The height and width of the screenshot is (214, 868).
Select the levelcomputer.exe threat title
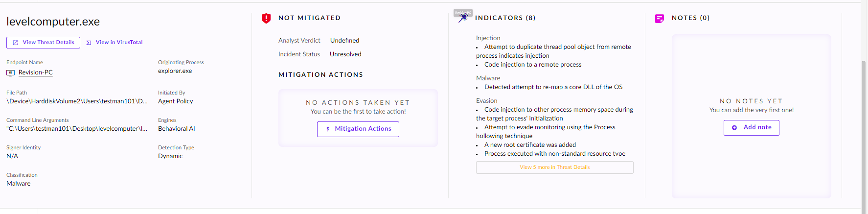click(53, 22)
